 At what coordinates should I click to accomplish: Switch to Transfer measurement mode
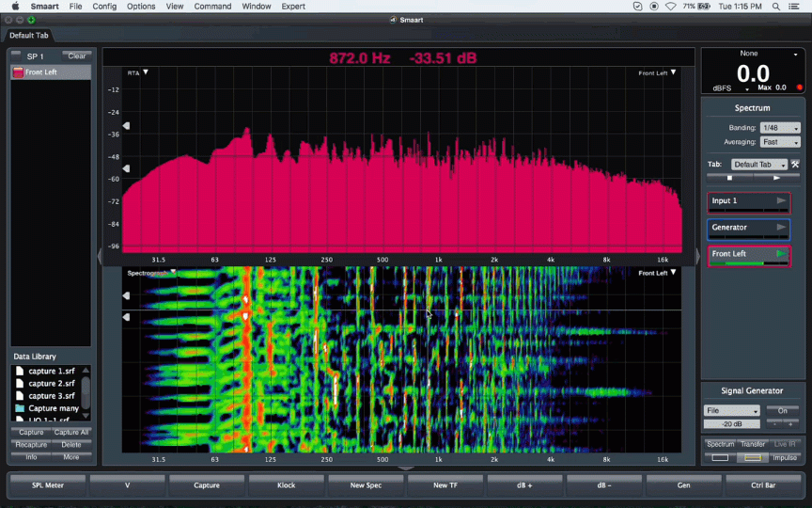752,444
